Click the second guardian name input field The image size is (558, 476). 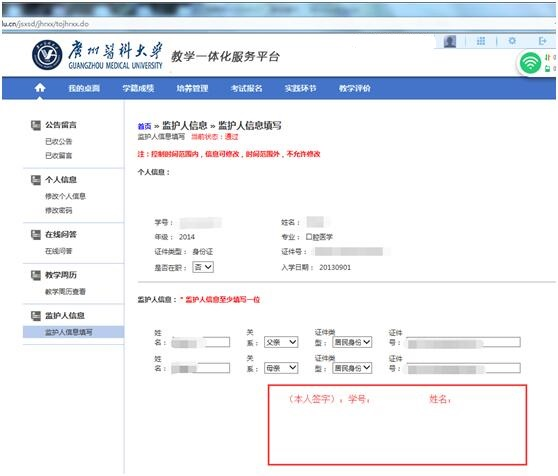point(201,368)
